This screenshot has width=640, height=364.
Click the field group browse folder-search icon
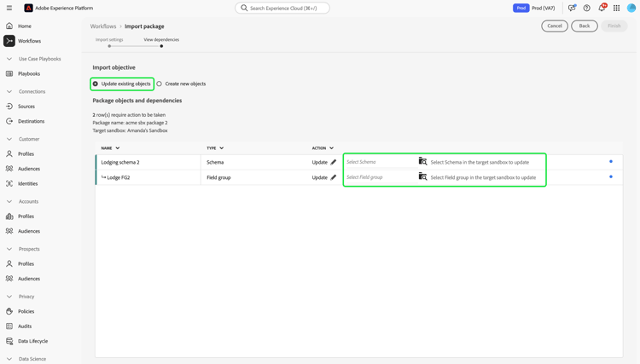[423, 176]
